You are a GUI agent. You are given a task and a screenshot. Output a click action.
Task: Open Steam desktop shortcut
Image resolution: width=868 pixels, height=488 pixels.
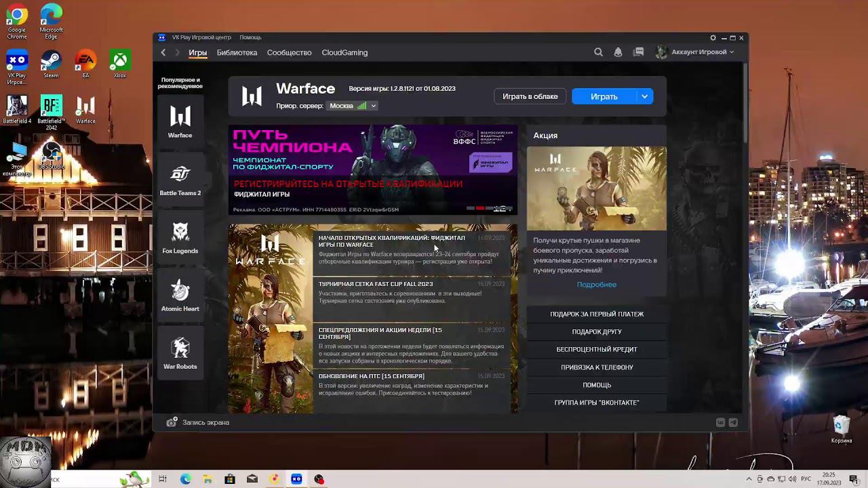(x=51, y=64)
